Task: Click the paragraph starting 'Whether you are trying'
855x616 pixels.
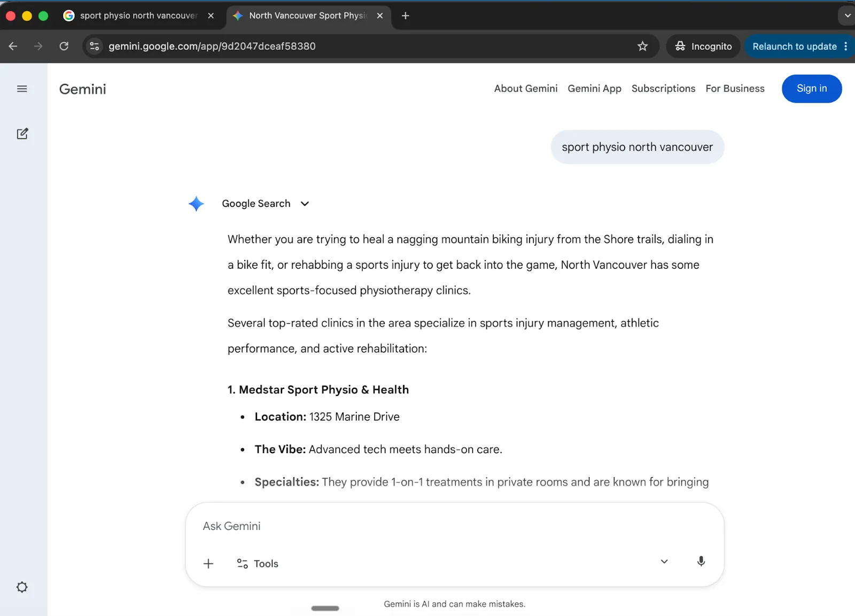Action: (x=470, y=265)
